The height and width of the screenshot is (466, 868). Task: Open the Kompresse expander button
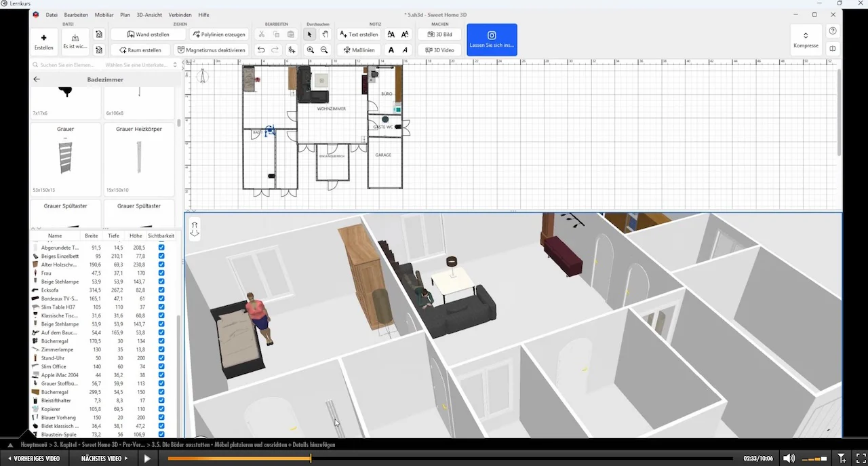pyautogui.click(x=806, y=40)
